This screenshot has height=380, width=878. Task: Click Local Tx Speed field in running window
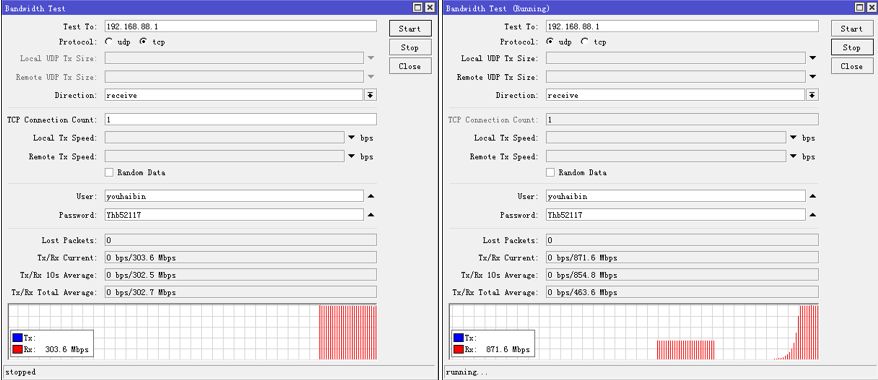coord(666,138)
